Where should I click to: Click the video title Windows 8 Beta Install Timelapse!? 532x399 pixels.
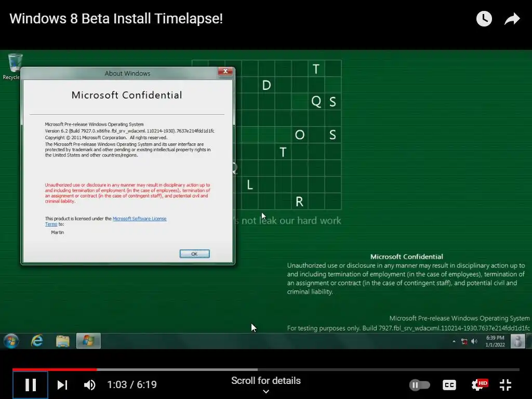pyautogui.click(x=116, y=19)
